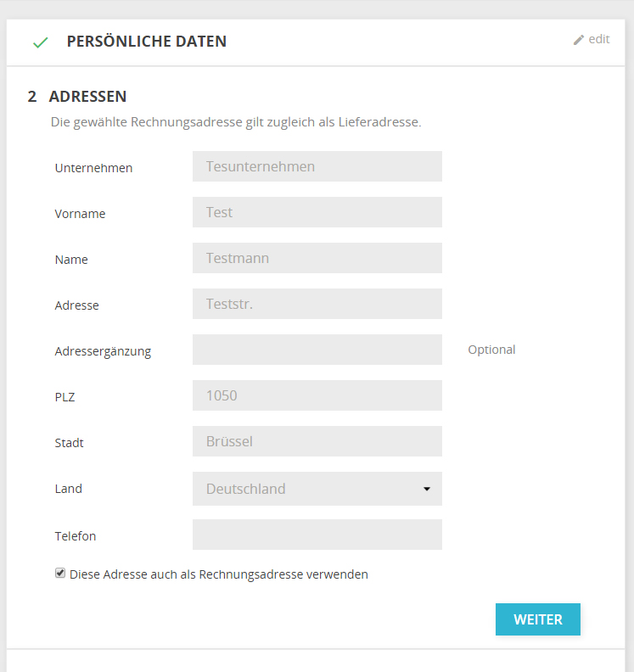Click the PLZ field
This screenshot has width=634, height=672.
[x=317, y=395]
